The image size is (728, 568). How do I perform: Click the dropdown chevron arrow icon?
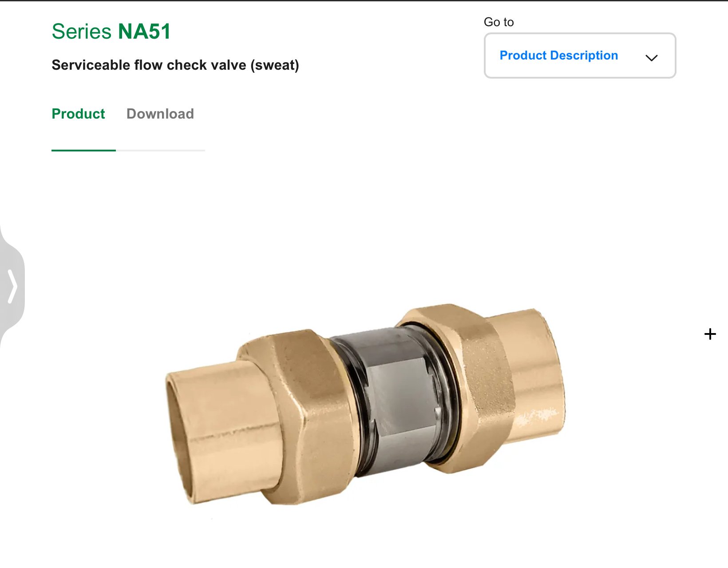pyautogui.click(x=651, y=58)
